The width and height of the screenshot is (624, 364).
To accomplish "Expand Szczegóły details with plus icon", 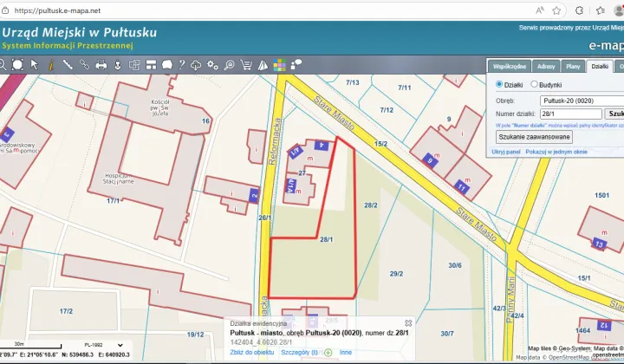I will 328,353.
